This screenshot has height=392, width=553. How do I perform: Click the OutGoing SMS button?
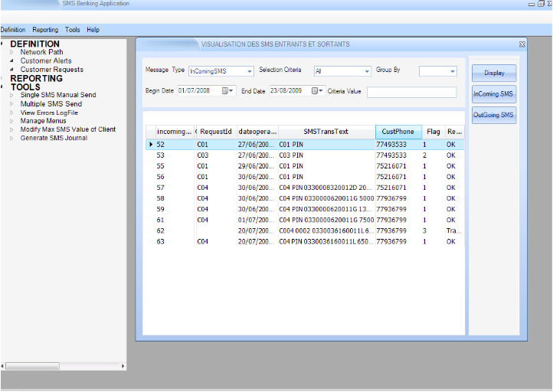pos(493,115)
